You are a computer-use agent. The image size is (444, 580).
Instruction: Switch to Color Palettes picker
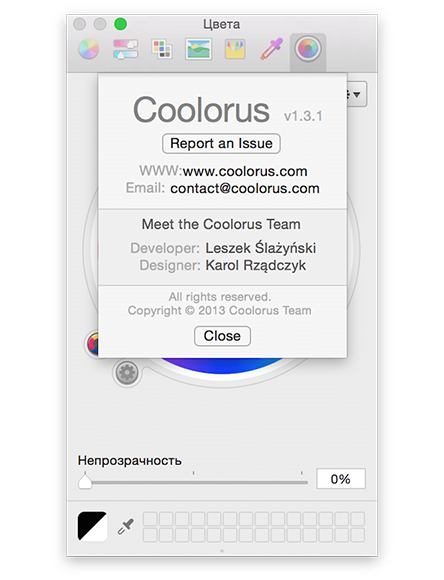pyautogui.click(x=162, y=49)
